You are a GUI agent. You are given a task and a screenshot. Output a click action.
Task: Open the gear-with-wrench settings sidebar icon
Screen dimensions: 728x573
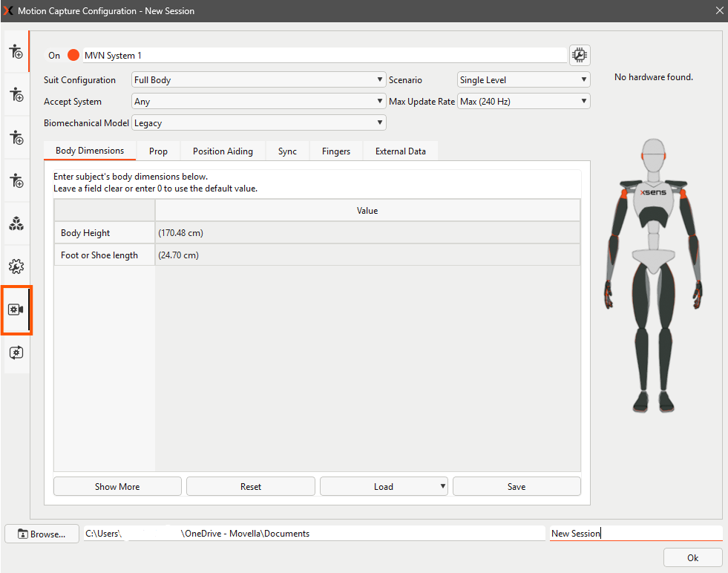coord(16,266)
